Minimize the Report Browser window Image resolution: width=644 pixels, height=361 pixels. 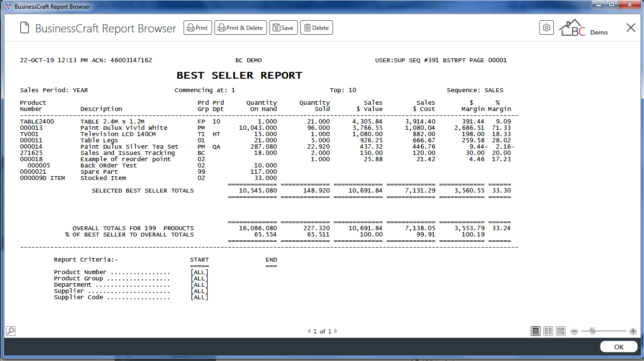[x=599, y=5]
